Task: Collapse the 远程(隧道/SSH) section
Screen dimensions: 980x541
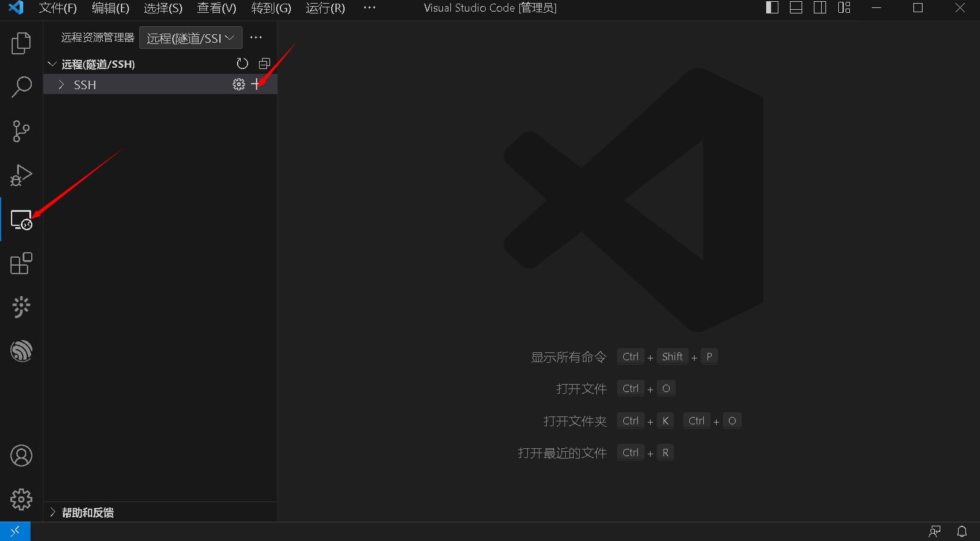Action: [x=53, y=64]
